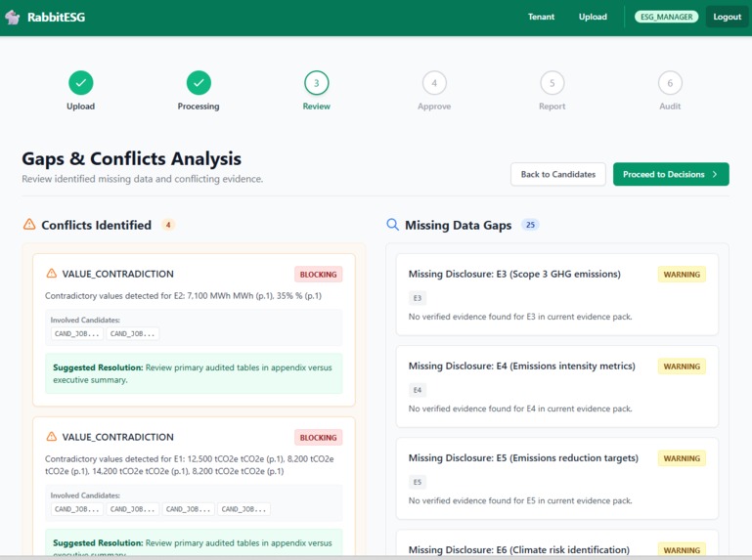The width and height of the screenshot is (752, 560).
Task: Click the Conflicts Identified section heading
Action: pos(96,225)
